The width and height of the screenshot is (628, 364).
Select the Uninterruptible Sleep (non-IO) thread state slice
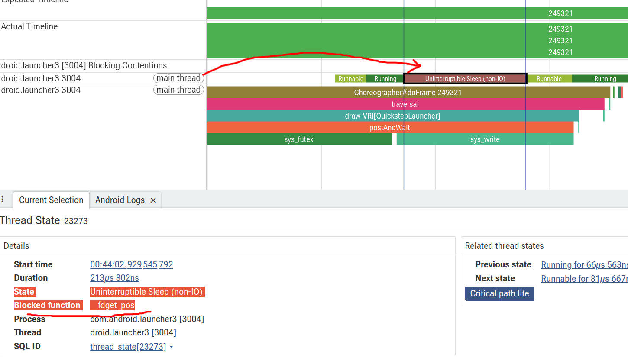[x=465, y=79]
